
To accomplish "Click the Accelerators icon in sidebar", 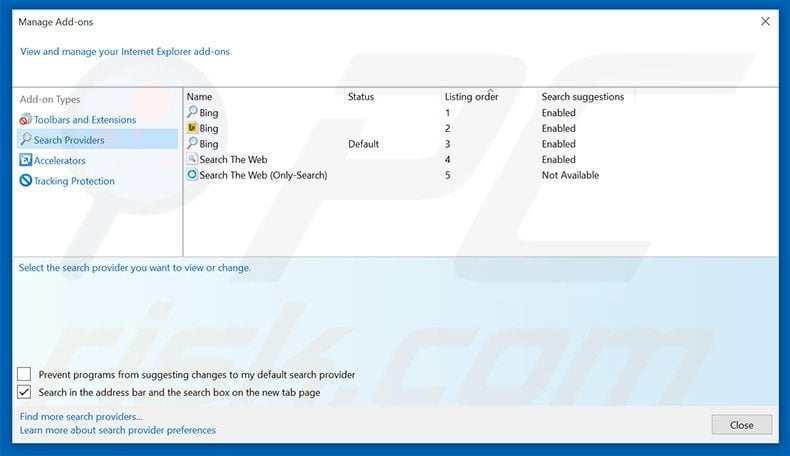I will 25,160.
